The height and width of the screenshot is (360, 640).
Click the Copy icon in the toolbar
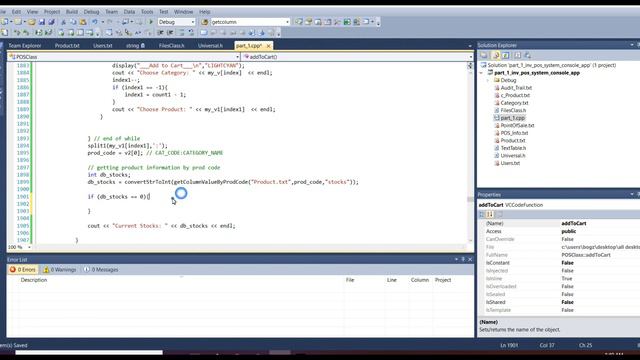73,22
